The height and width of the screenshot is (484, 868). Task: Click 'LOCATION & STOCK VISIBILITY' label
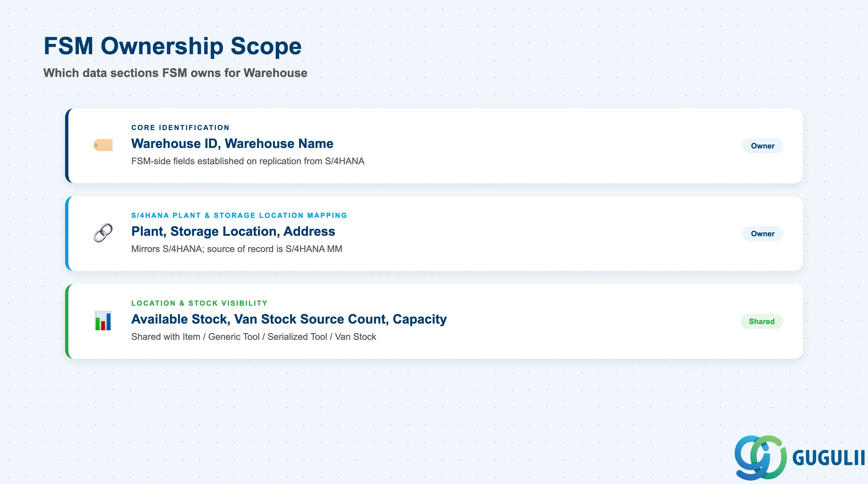tap(199, 303)
